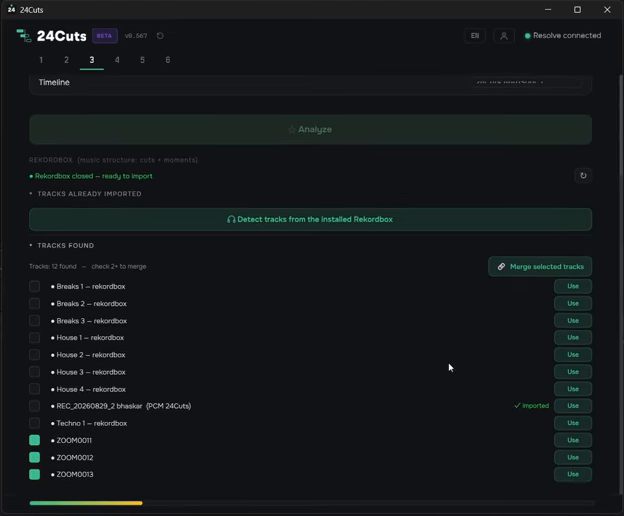Click the link icon in Merge selected tracks

501,267
